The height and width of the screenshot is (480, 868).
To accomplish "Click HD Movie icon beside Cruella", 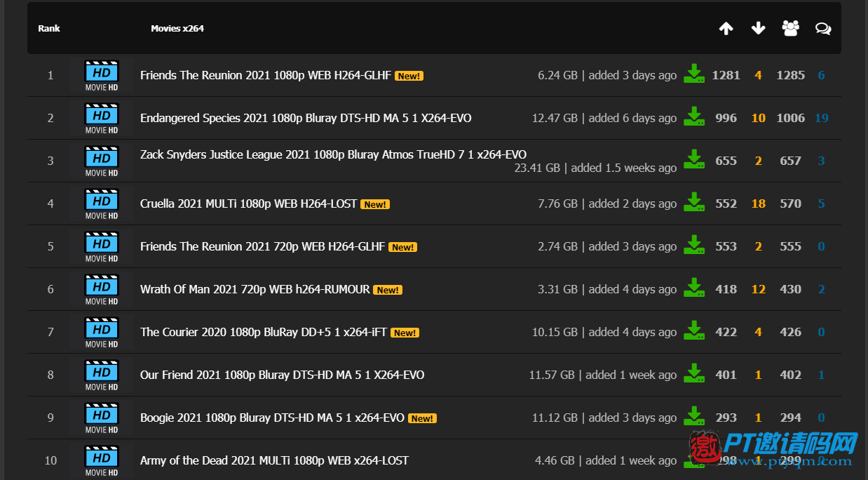I will (x=102, y=204).
